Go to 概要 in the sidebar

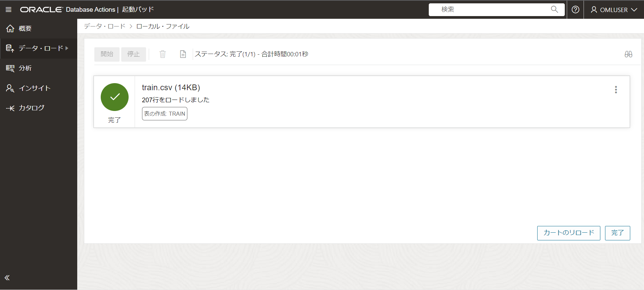39,28
